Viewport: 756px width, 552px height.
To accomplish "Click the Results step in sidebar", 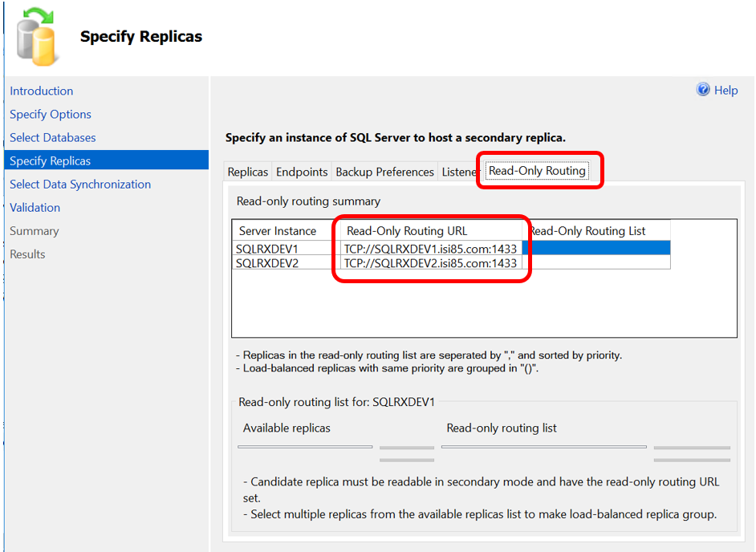I will tap(27, 254).
